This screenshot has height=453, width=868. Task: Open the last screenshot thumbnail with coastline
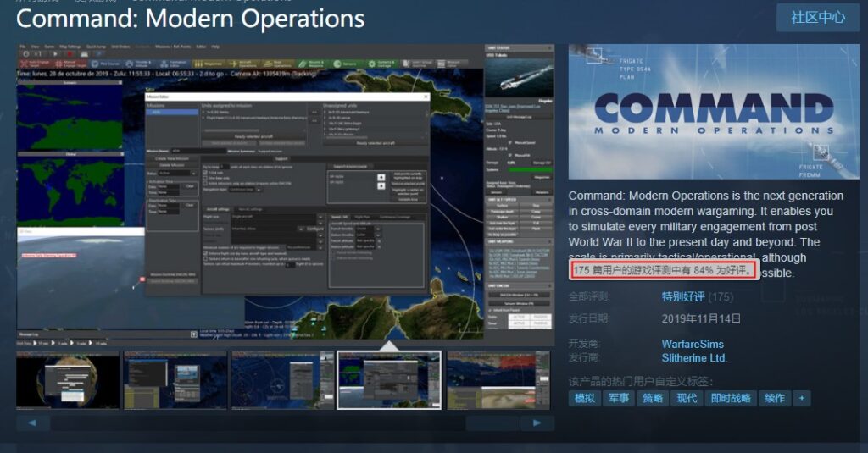[x=498, y=380]
